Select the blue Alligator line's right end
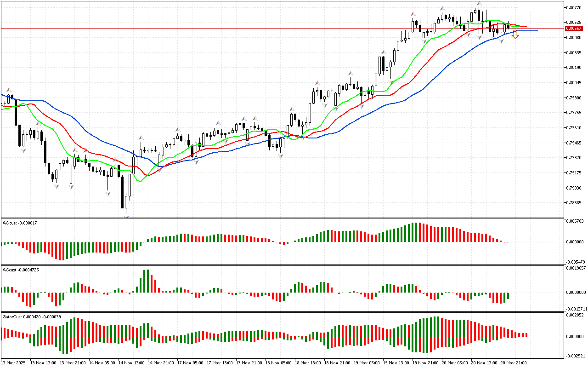 [537, 31]
